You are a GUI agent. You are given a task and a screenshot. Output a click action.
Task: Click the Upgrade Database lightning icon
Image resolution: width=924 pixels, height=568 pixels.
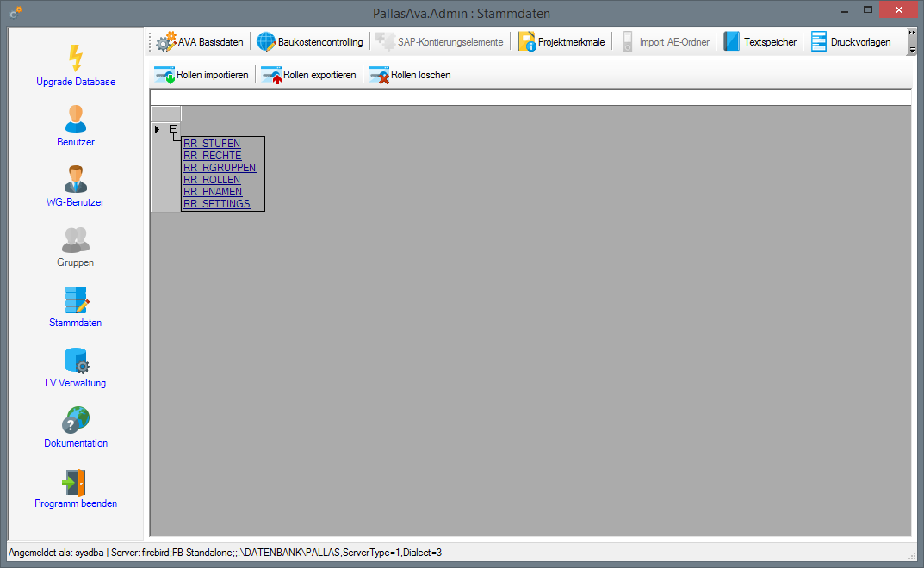[x=76, y=58]
